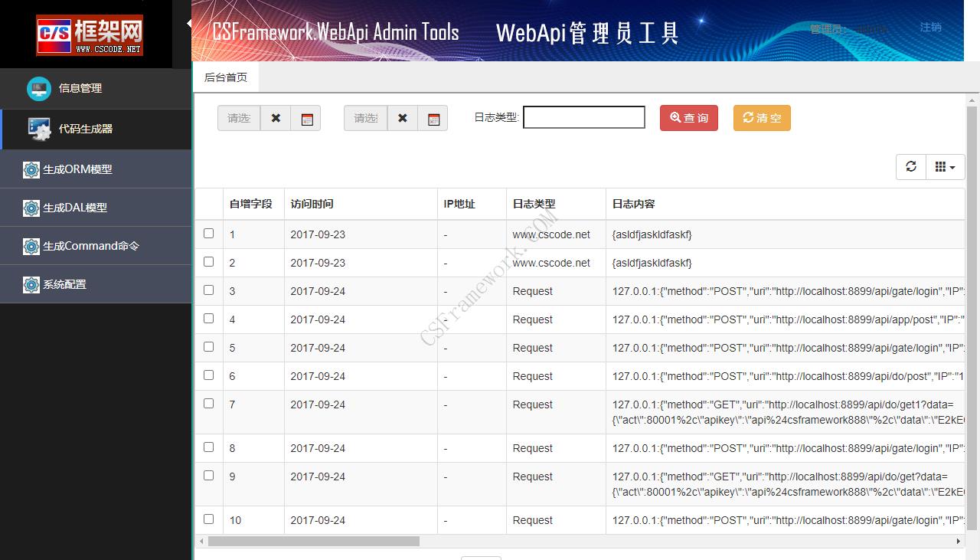This screenshot has height=560, width=980.
Task: Tick the checkbox for log row 1
Action: pos(208,234)
